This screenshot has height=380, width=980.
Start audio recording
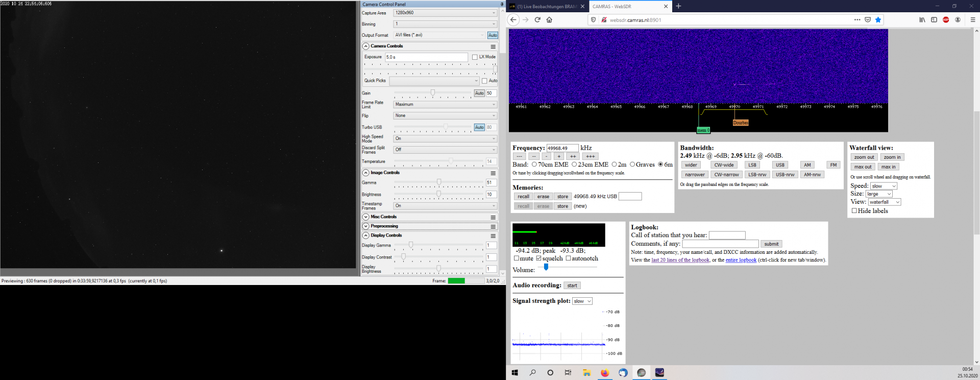pyautogui.click(x=572, y=286)
